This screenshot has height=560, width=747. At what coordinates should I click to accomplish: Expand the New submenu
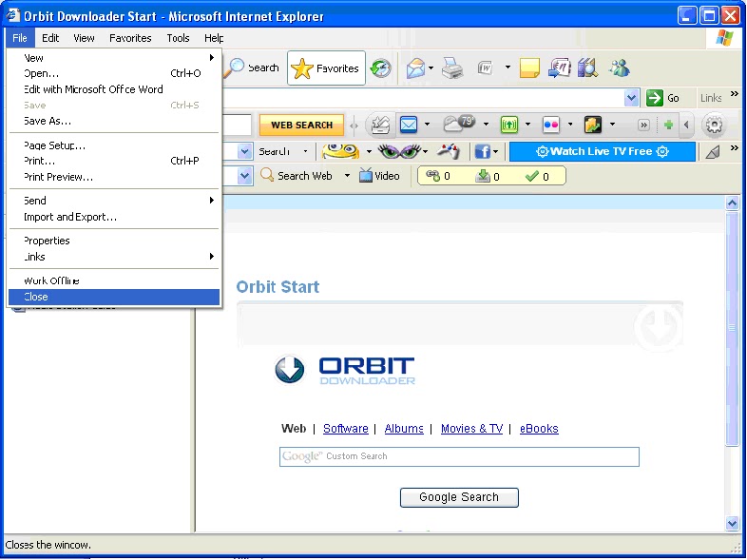114,58
